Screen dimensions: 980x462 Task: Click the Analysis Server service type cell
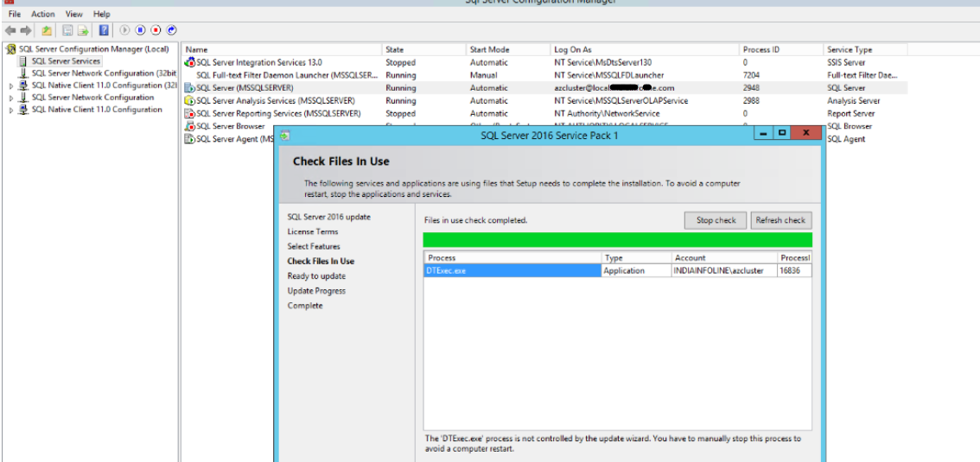click(x=854, y=100)
